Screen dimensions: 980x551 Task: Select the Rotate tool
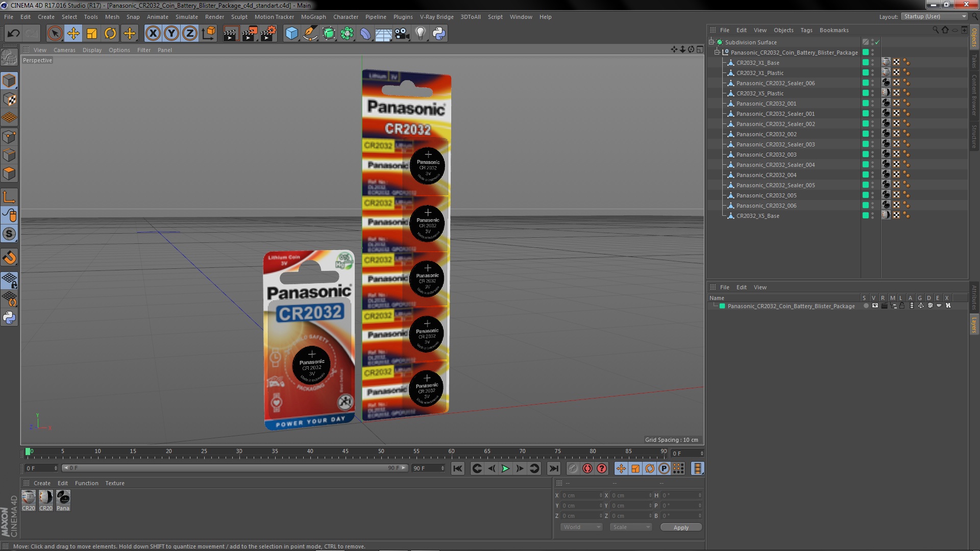[110, 34]
